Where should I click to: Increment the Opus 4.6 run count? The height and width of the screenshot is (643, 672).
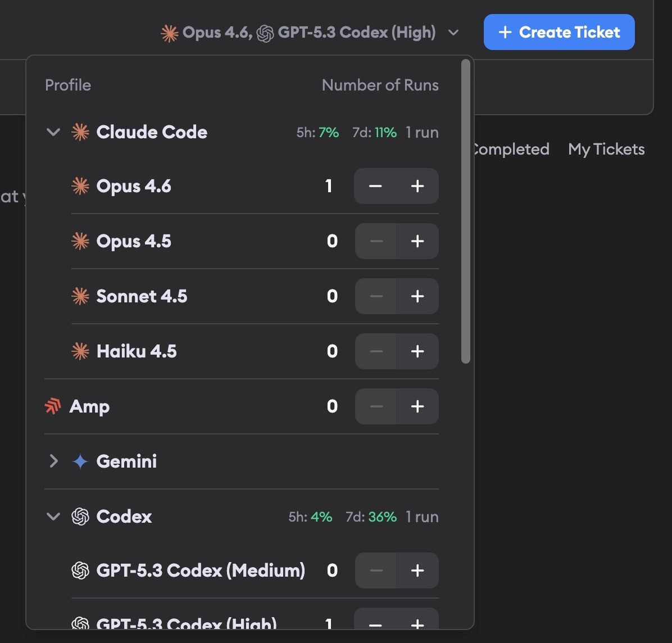pyautogui.click(x=417, y=185)
